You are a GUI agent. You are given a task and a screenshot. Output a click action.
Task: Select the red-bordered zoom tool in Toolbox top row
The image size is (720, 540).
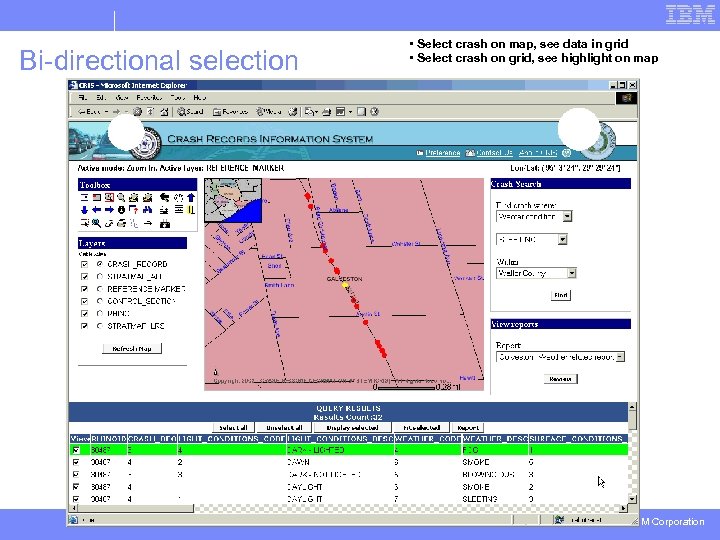(x=109, y=197)
